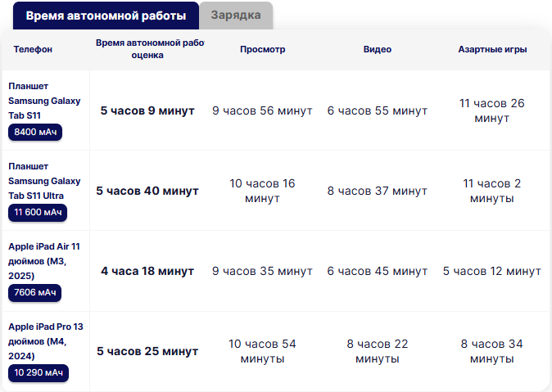
Task: Select the 6 часов 45 минут video cell
Action: pos(377,271)
